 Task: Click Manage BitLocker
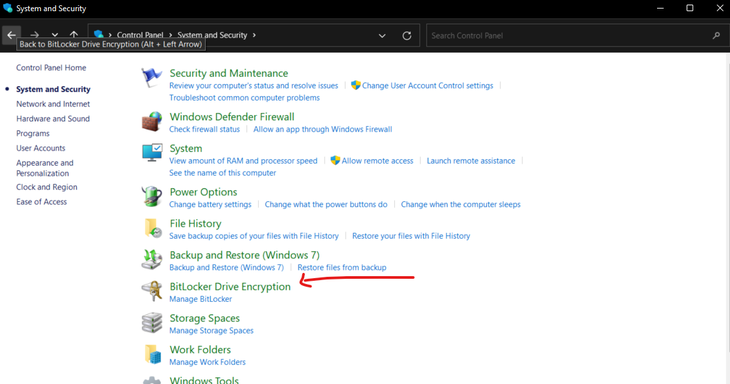200,299
